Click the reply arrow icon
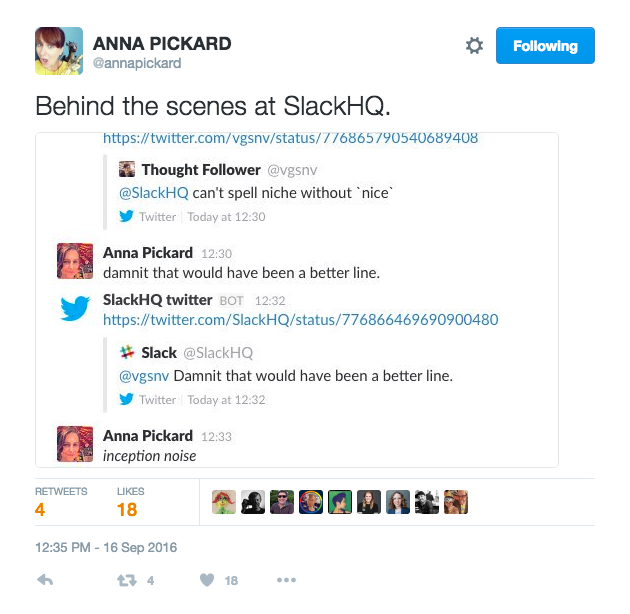Image resolution: width=630 pixels, height=614 pixels. (x=45, y=580)
